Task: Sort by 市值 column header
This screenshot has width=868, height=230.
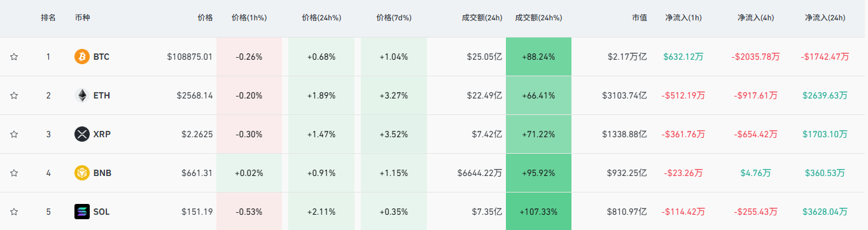Action: (640, 18)
